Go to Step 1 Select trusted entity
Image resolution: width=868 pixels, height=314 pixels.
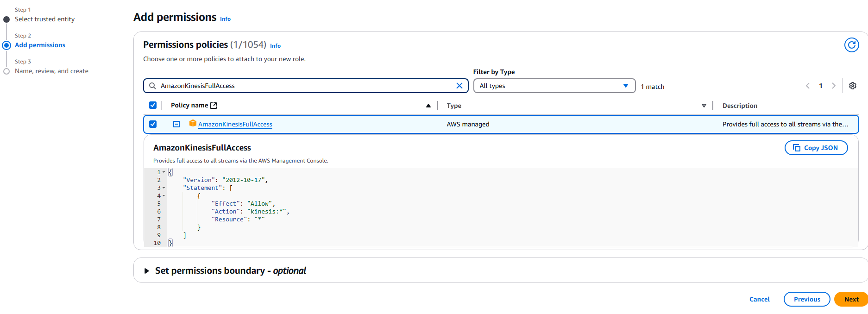click(x=44, y=19)
